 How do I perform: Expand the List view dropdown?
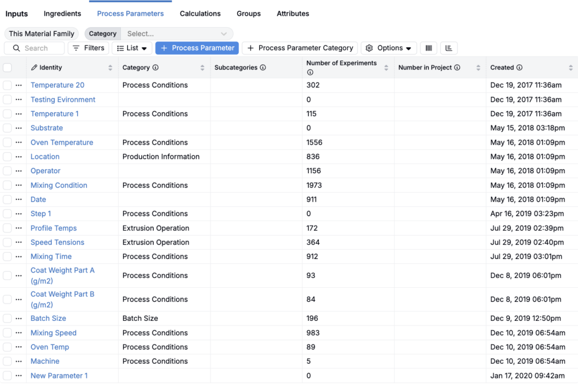coord(132,48)
